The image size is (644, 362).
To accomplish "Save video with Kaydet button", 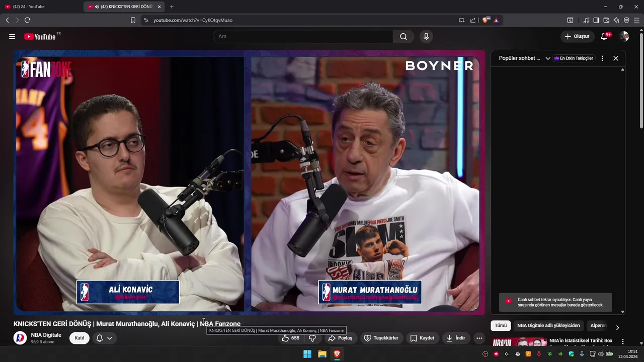I will click(422, 338).
